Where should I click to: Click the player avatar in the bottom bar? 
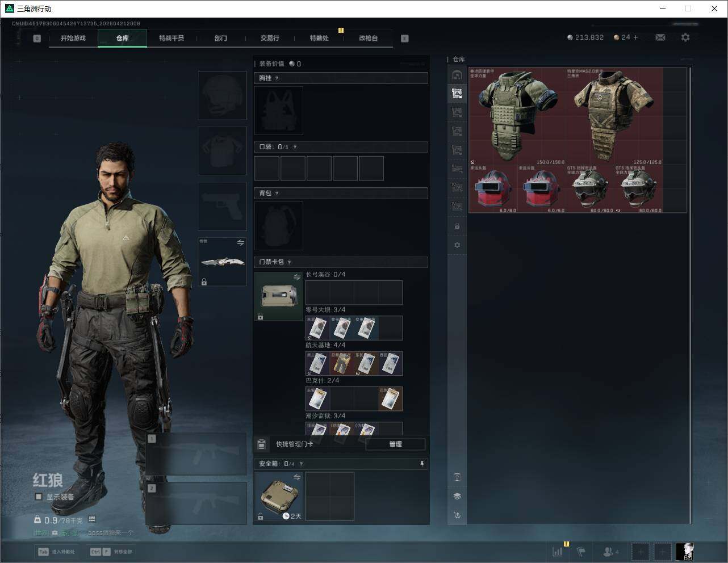coord(685,551)
